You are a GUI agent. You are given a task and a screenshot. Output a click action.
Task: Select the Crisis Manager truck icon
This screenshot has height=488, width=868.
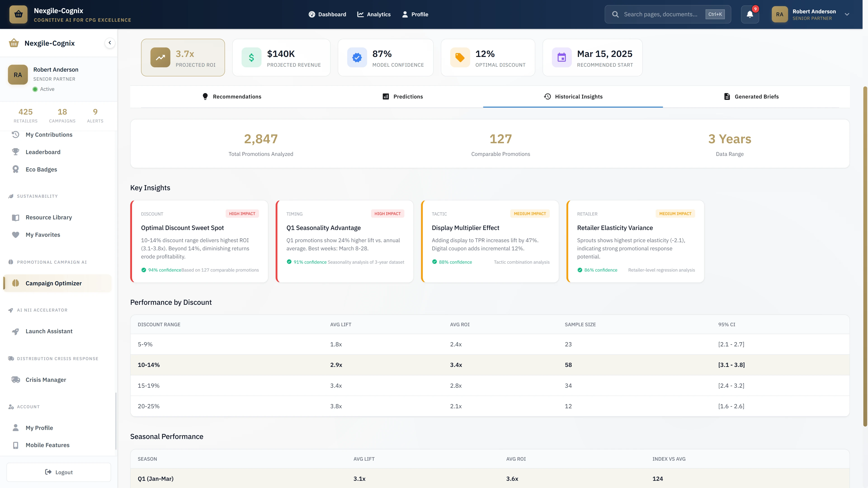click(x=16, y=380)
